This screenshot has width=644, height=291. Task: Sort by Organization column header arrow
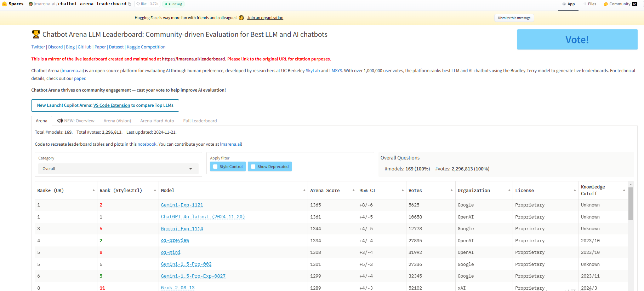(509, 190)
